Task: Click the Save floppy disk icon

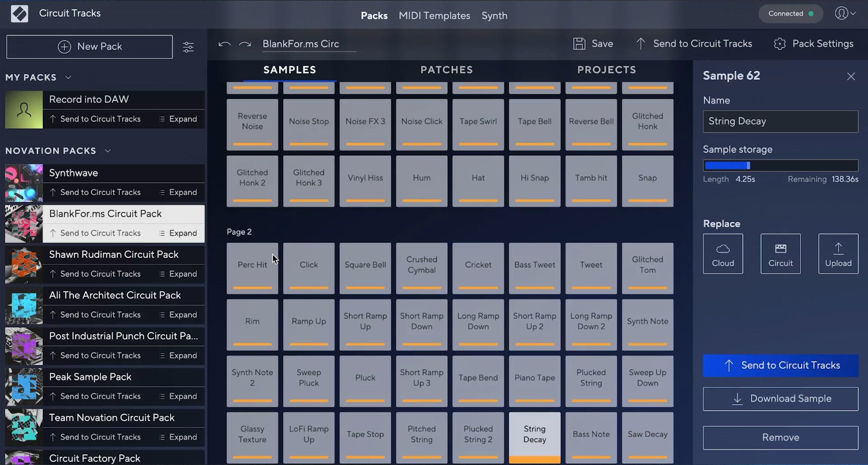Action: tap(579, 44)
